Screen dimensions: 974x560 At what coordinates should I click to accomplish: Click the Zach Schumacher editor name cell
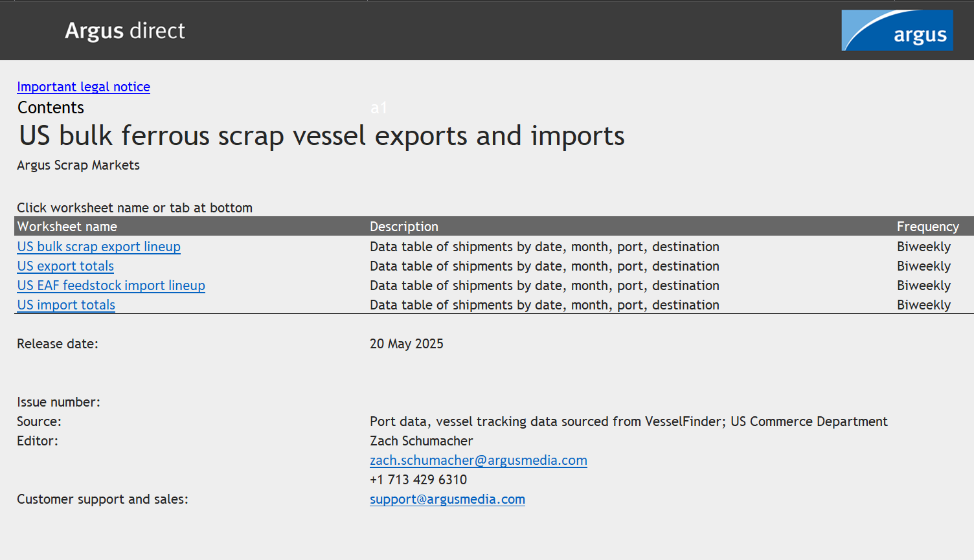[x=421, y=441]
